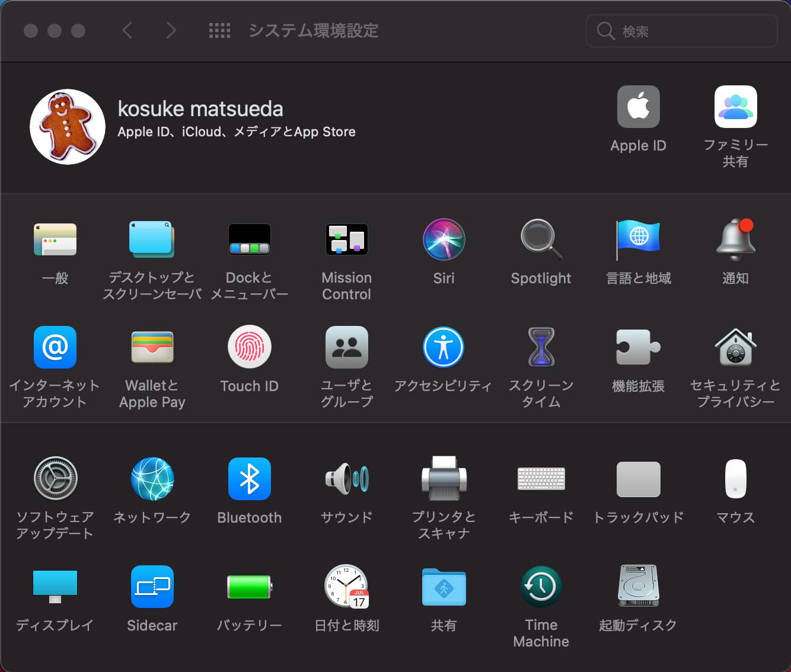The height and width of the screenshot is (672, 791).
Task: Open キーボード settings
Action: point(541,479)
